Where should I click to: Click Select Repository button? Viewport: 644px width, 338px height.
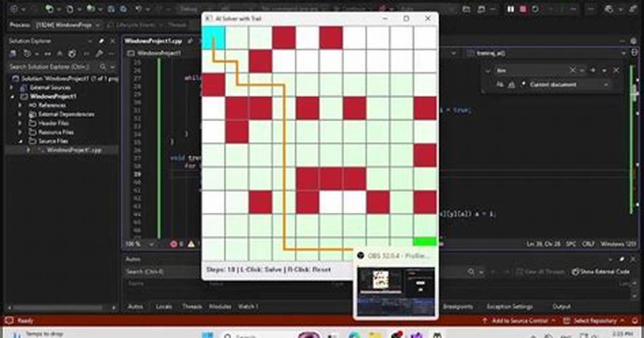(x=594, y=320)
